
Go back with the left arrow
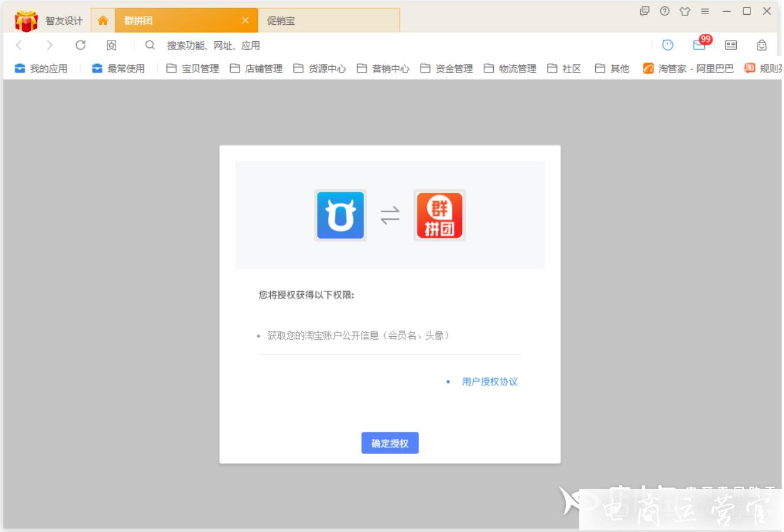[x=19, y=45]
